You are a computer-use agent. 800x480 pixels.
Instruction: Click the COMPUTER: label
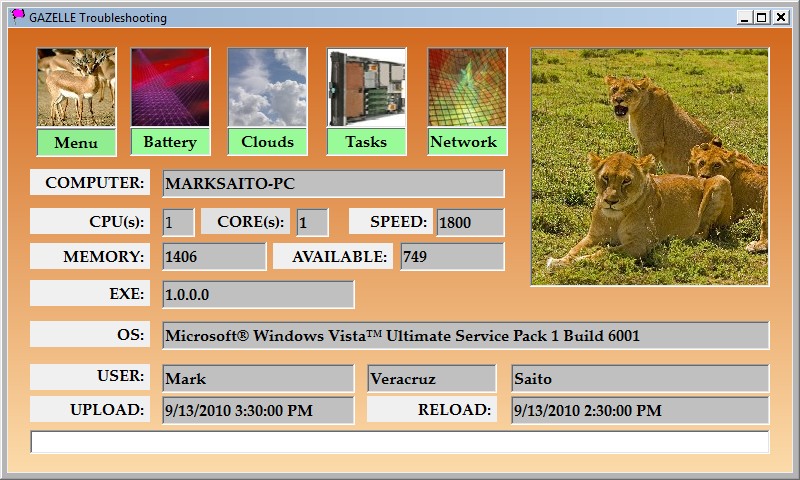[x=90, y=182]
